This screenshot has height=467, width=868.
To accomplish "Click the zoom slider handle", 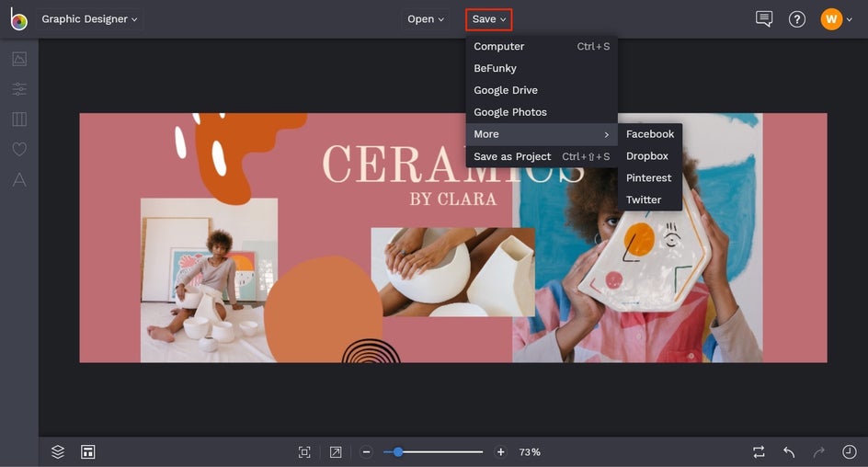I will click(397, 452).
